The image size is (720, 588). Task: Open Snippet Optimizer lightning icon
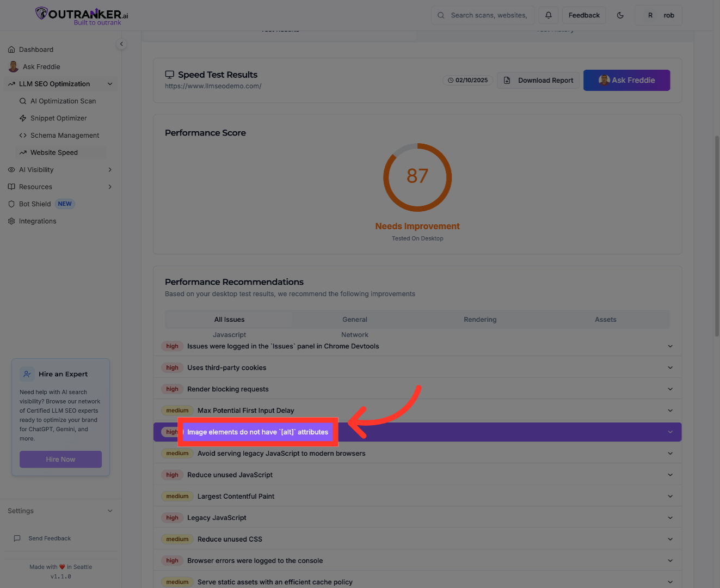(x=23, y=118)
